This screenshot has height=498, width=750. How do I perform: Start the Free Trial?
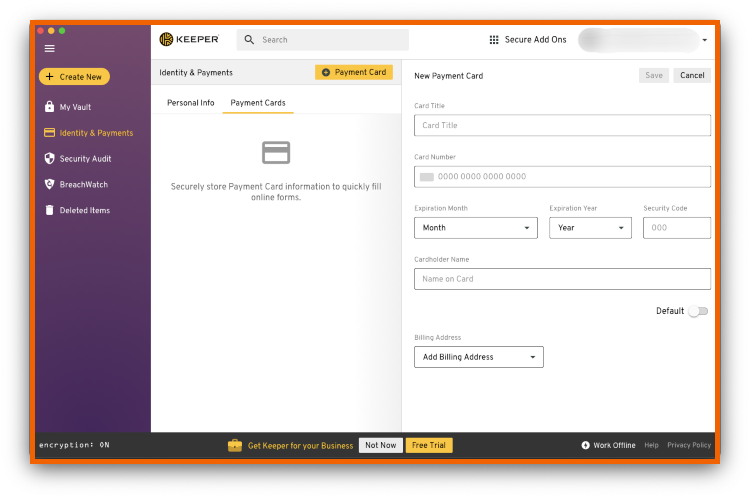click(x=429, y=445)
